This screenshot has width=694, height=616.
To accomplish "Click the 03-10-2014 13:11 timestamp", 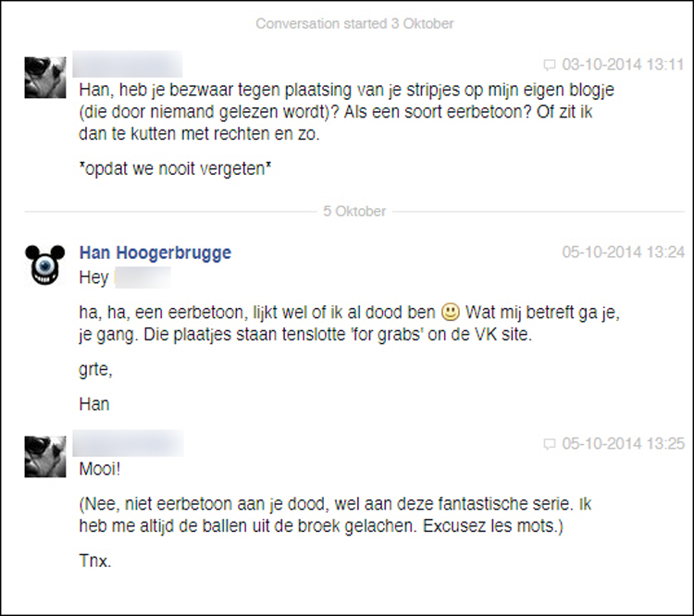I will pos(623,65).
